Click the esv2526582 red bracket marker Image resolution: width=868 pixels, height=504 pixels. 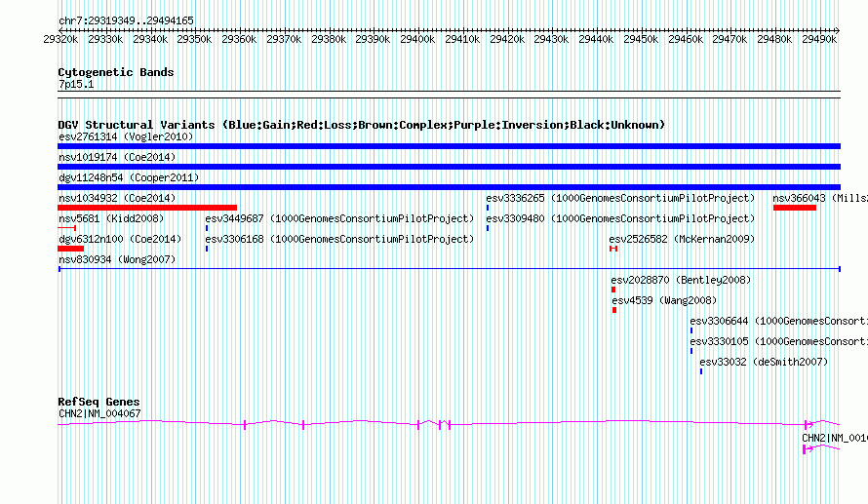pyautogui.click(x=613, y=249)
